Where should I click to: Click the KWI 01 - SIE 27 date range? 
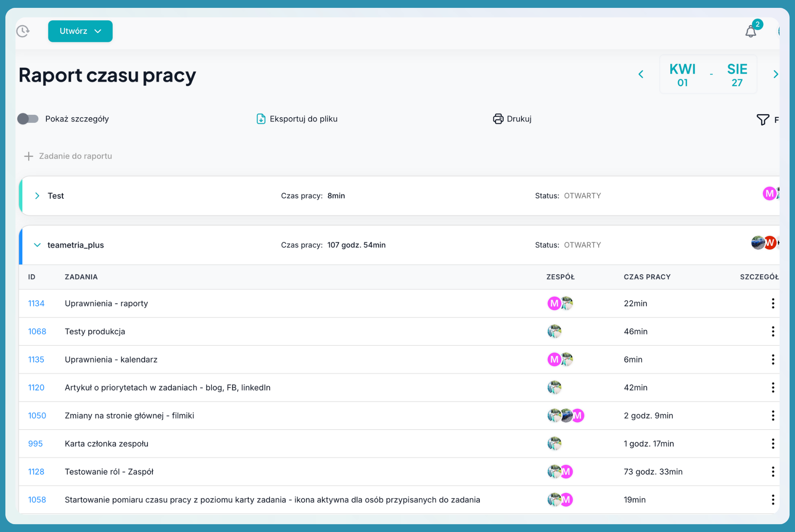pyautogui.click(x=708, y=75)
